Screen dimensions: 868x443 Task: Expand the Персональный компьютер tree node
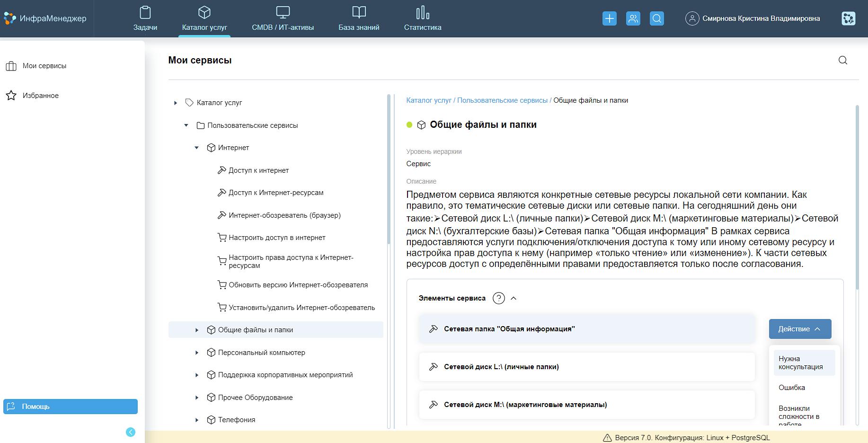click(x=197, y=353)
